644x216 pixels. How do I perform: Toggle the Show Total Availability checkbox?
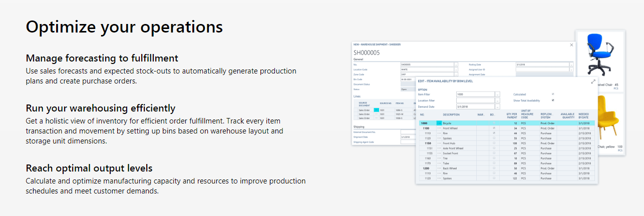click(553, 100)
